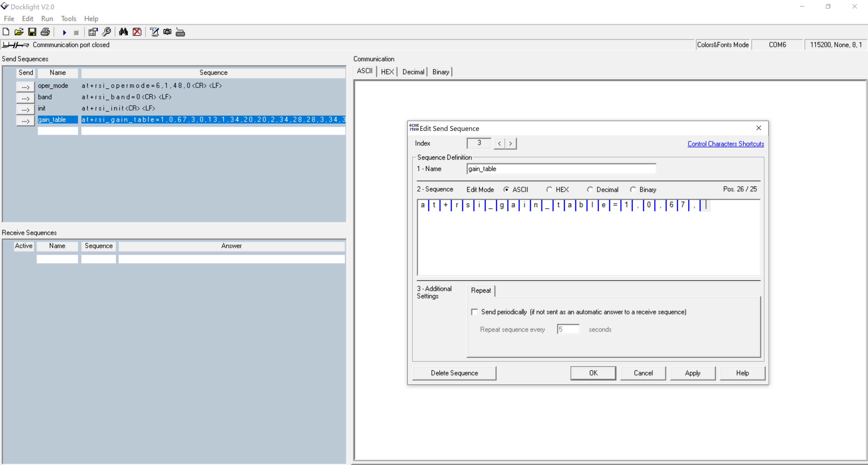Click the Save Project floppy icon
This screenshot has width=868, height=465.
pos(32,32)
